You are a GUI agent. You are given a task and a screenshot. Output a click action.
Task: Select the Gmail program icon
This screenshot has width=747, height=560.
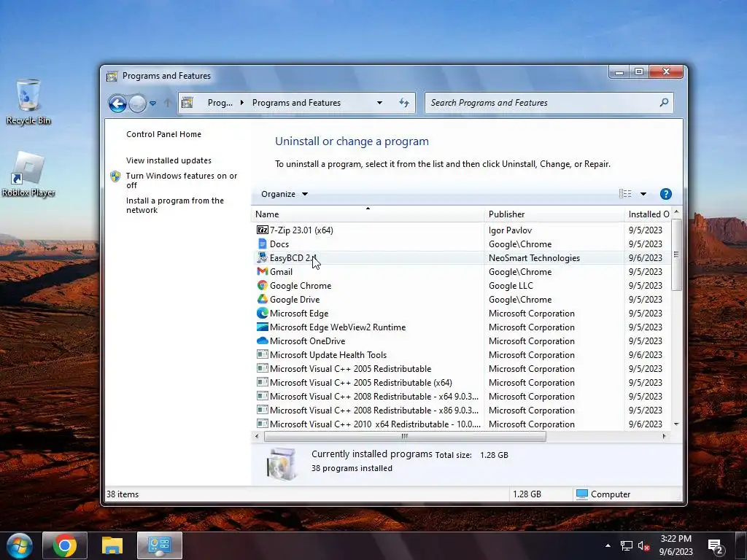click(262, 271)
